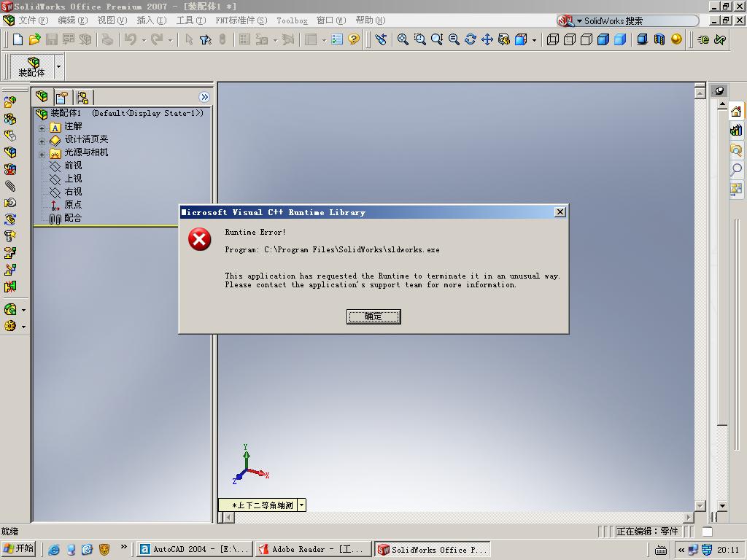This screenshot has width=747, height=560.
Task: Click the 3D triad coordinate axes
Action: pos(251,464)
